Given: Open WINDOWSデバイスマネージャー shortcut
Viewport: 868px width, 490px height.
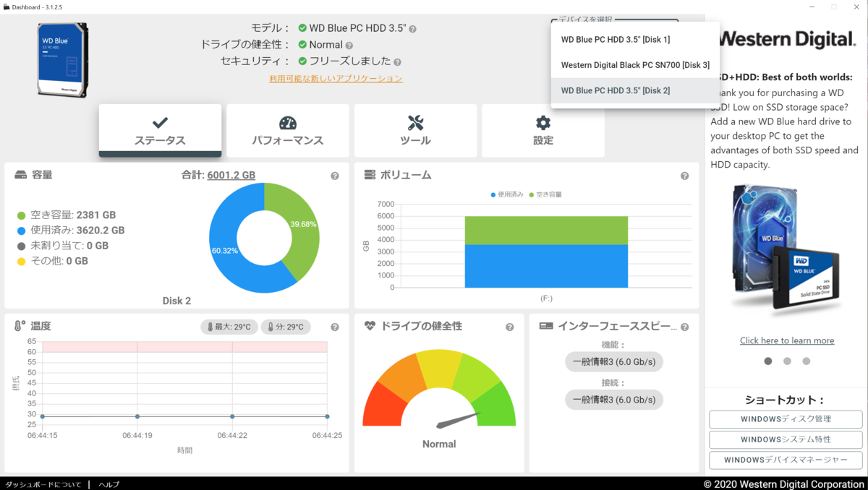Looking at the screenshot, I should (x=786, y=460).
